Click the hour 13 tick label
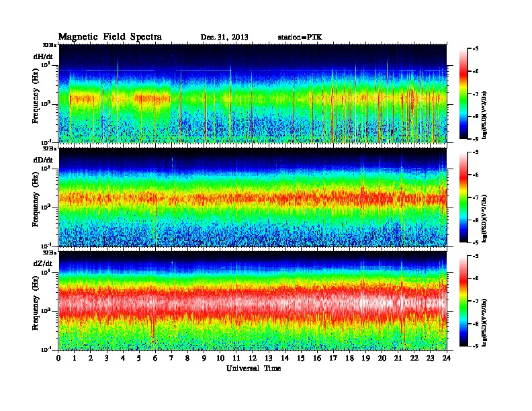Screen dimensions: 532x411 point(269,358)
